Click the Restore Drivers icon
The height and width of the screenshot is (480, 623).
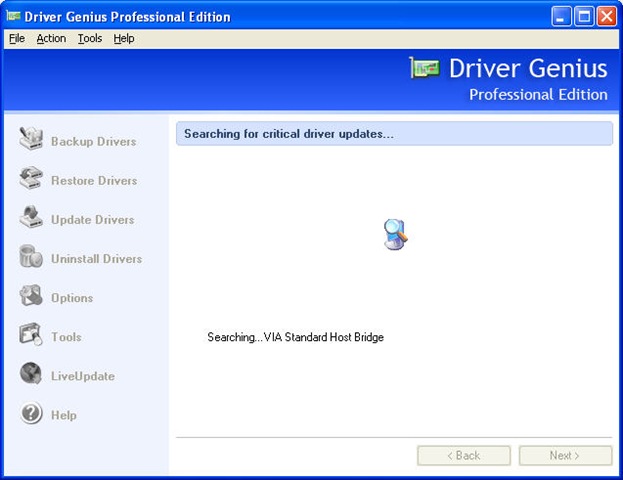click(31, 178)
